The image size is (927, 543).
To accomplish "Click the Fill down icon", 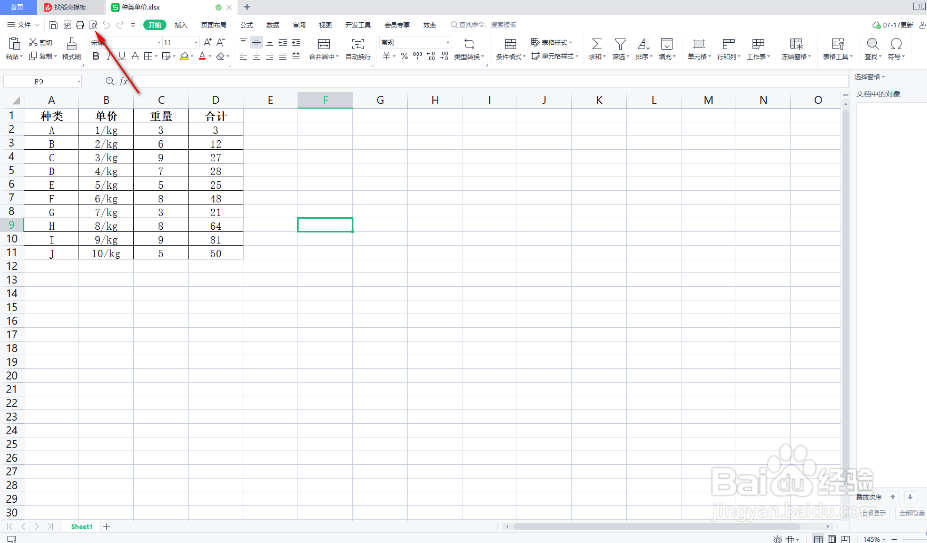I will 666,44.
